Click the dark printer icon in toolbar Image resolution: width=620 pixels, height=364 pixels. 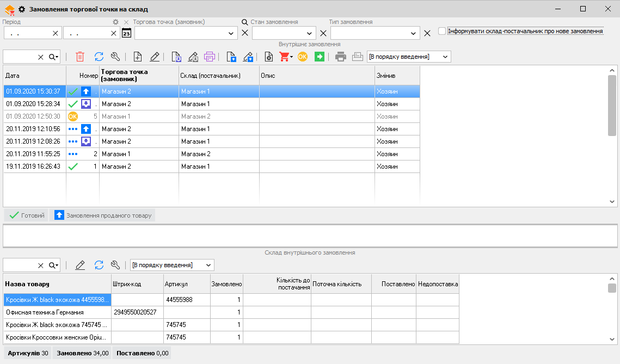coord(341,57)
